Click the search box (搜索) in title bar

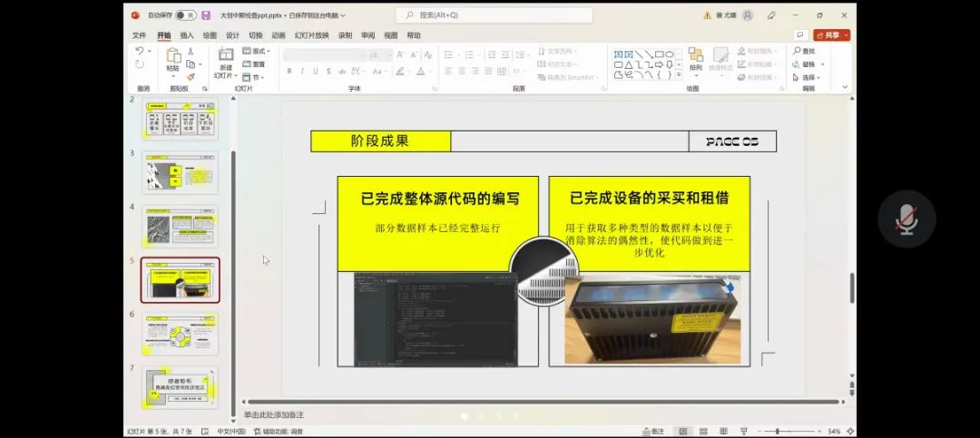point(494,15)
